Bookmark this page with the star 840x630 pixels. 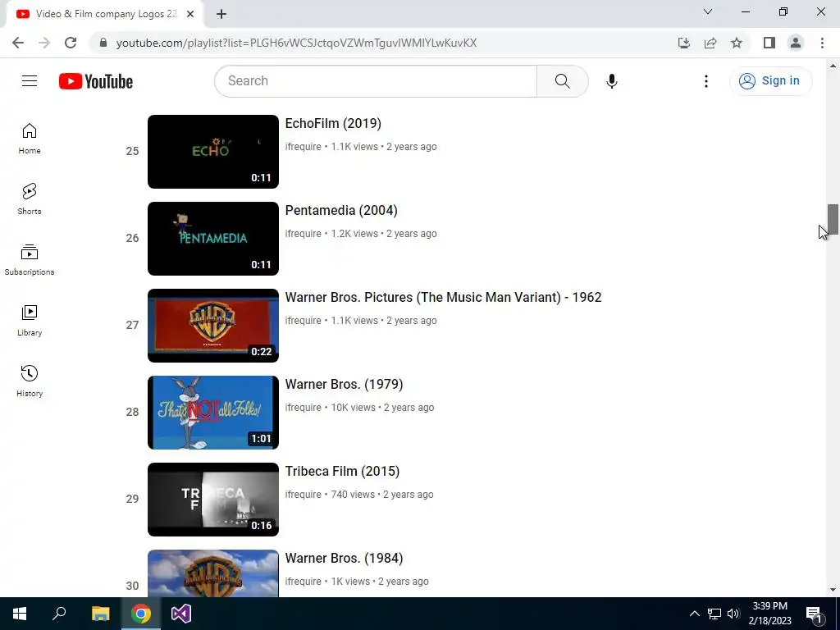[737, 43]
